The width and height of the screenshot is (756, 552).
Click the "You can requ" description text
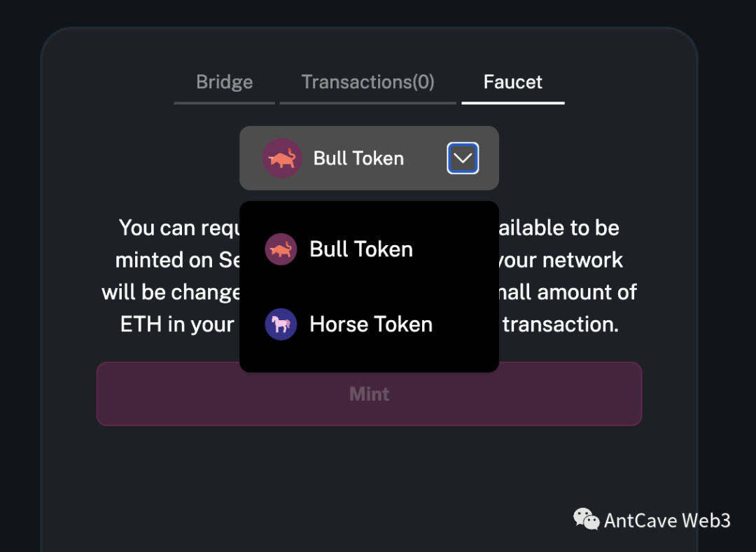(178, 228)
